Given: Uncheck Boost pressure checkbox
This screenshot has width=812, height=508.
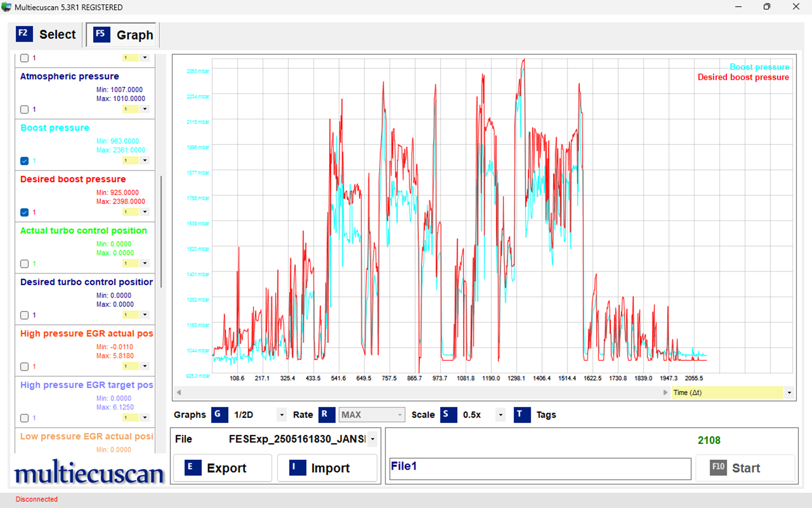Looking at the screenshot, I should coord(24,161).
